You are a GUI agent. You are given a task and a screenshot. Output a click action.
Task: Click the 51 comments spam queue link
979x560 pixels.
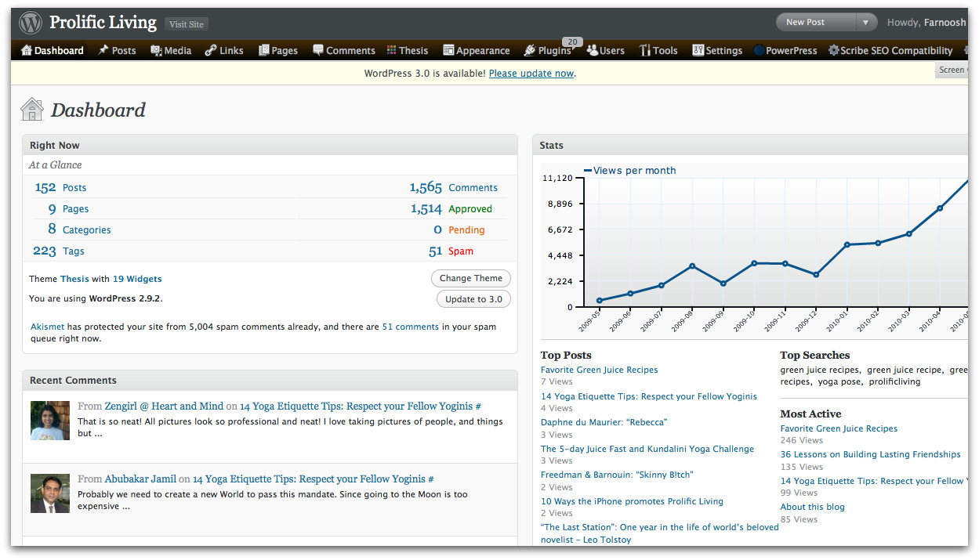pos(410,327)
